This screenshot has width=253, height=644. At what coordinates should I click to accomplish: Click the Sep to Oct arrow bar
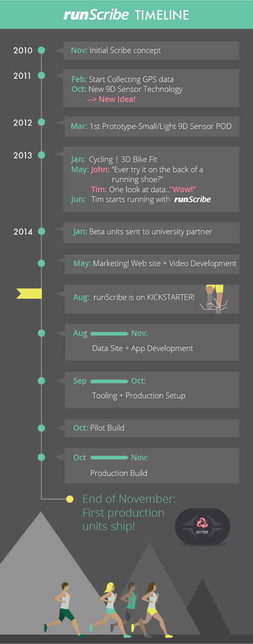110,381
